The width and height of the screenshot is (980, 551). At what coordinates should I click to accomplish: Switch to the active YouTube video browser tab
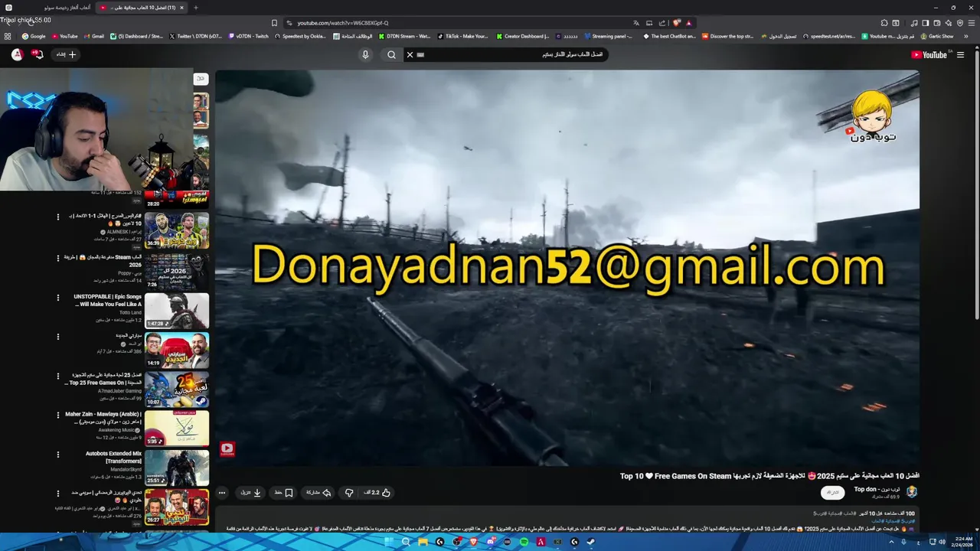pos(142,8)
